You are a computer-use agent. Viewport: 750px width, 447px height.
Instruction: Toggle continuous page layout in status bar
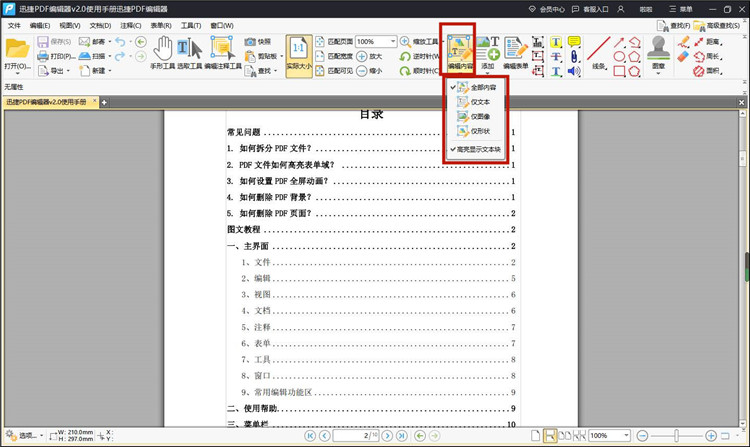coord(550,436)
